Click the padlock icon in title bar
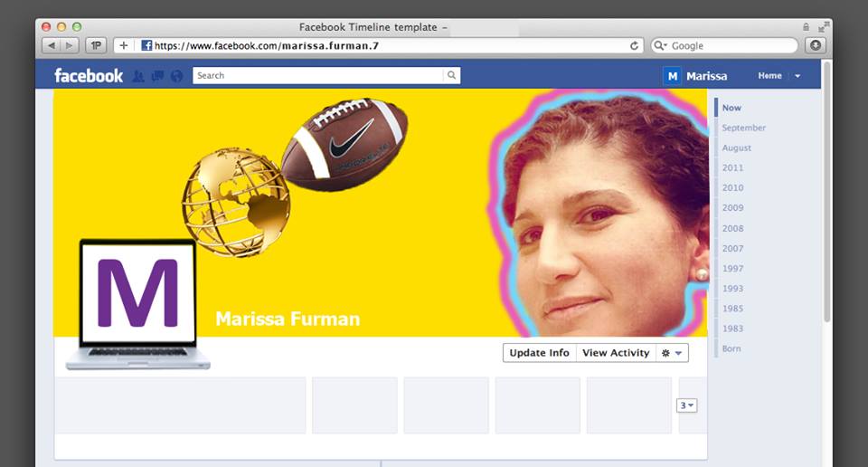The width and height of the screenshot is (868, 467). coord(806,26)
